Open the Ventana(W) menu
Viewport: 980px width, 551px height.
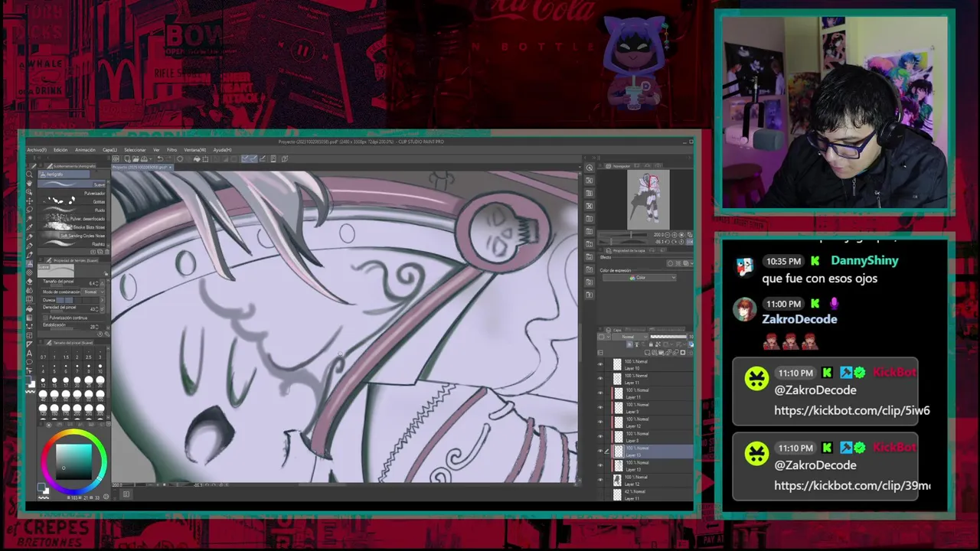195,150
